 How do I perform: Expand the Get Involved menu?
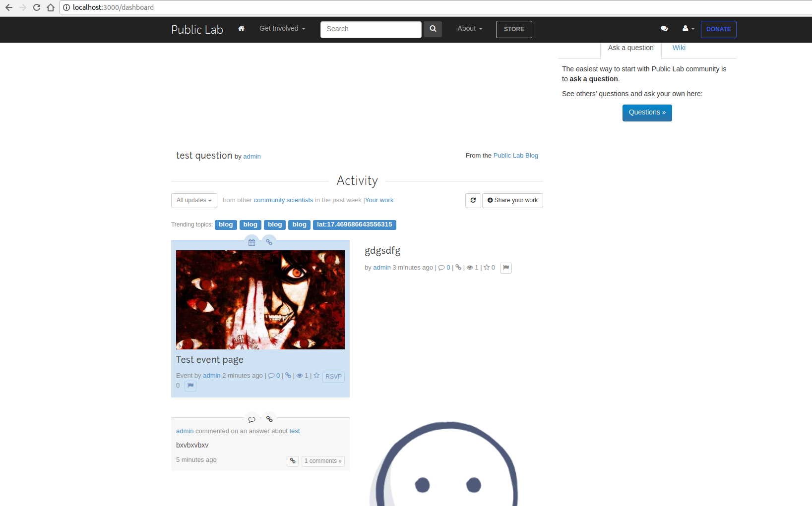coord(282,29)
